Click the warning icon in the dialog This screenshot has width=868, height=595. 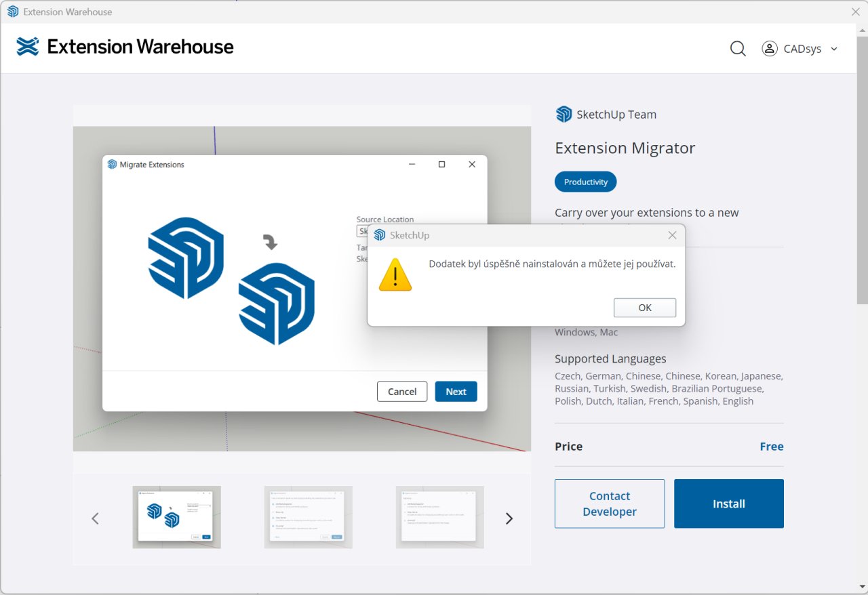click(x=395, y=274)
